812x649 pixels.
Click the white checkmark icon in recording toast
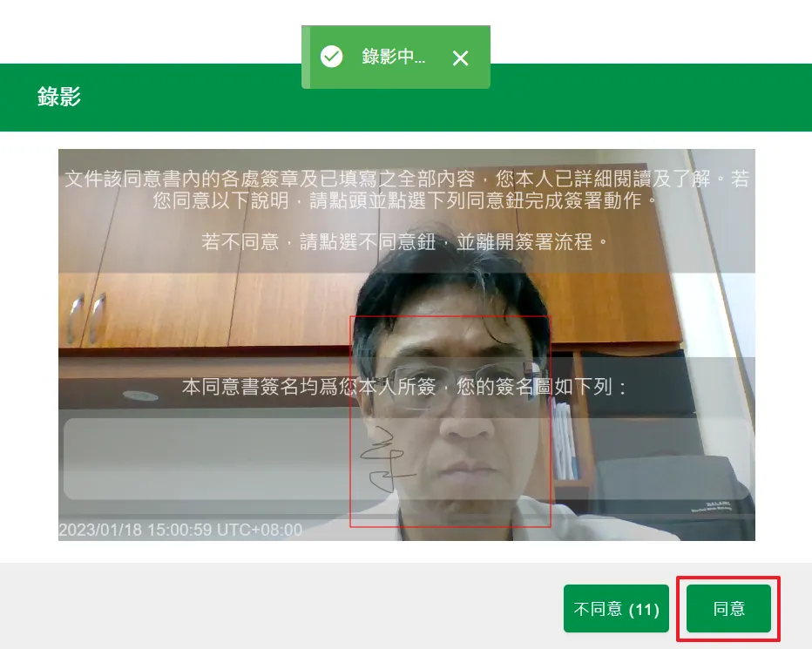pyautogui.click(x=331, y=57)
